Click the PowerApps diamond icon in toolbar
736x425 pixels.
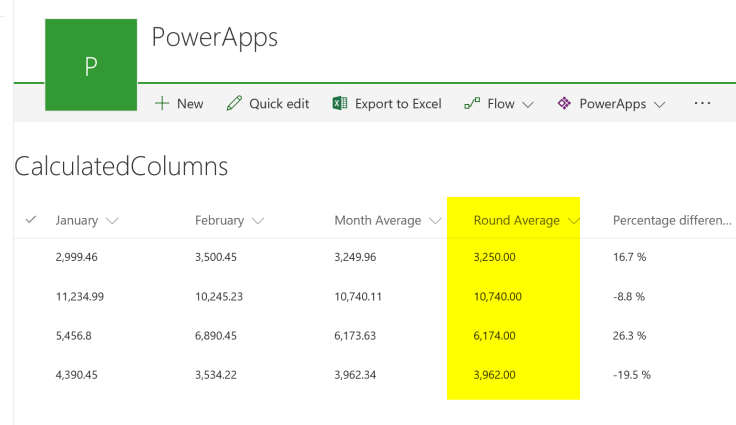tap(564, 104)
